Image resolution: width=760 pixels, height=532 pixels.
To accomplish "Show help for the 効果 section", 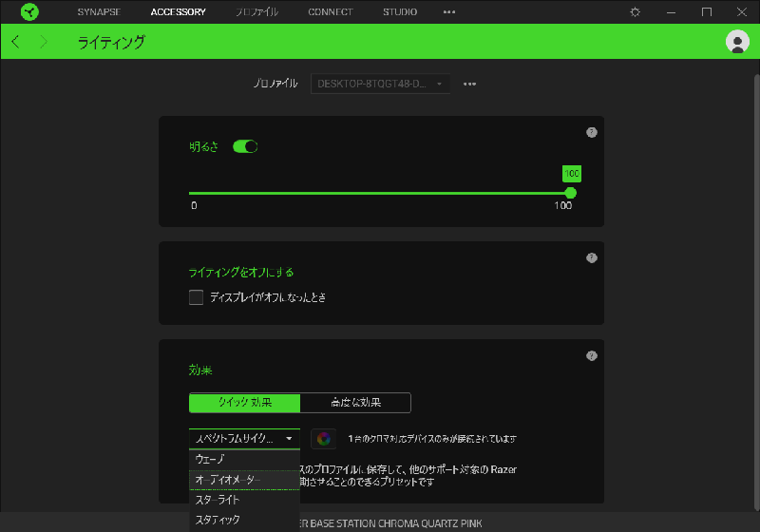I will [591, 355].
